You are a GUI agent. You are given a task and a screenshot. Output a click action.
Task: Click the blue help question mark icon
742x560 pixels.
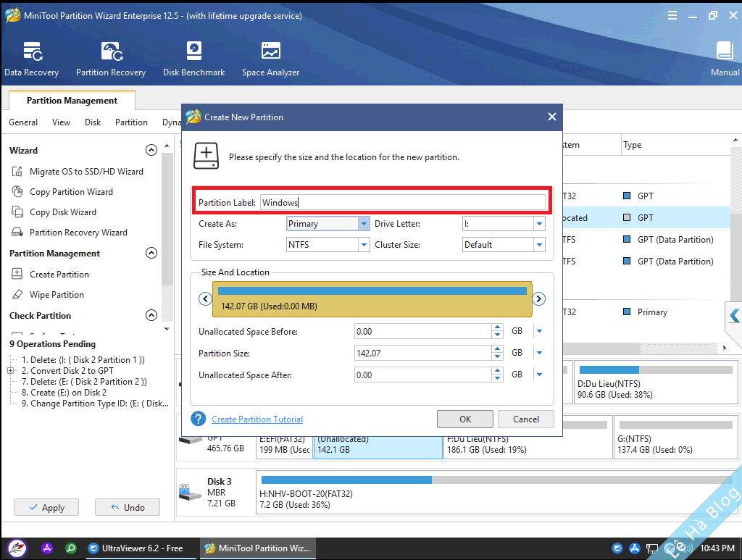(x=199, y=419)
